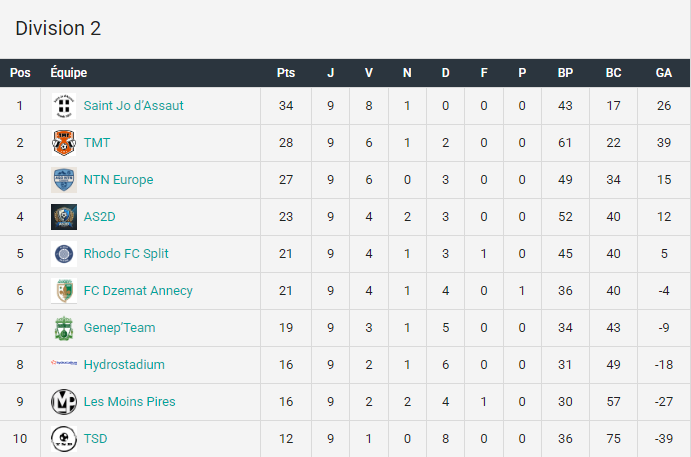Click the Équipe column header
Image resolution: width=691 pixels, height=457 pixels.
[69, 72]
